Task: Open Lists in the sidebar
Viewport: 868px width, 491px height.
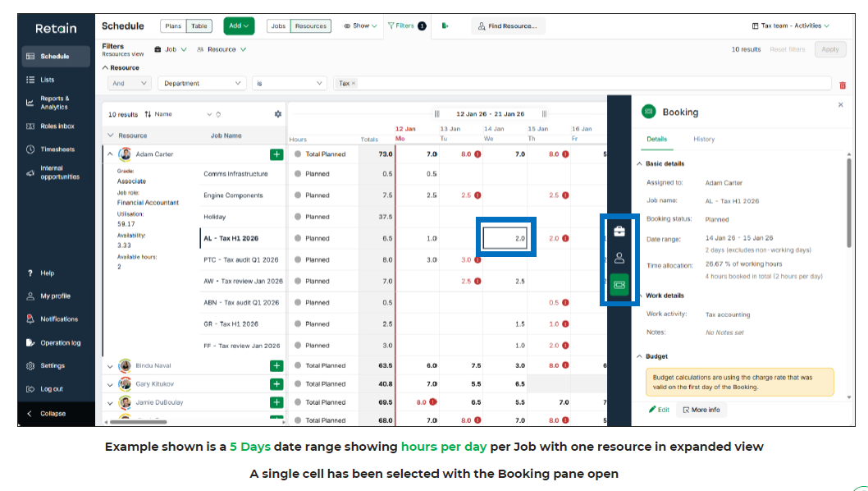Action: 53,79
